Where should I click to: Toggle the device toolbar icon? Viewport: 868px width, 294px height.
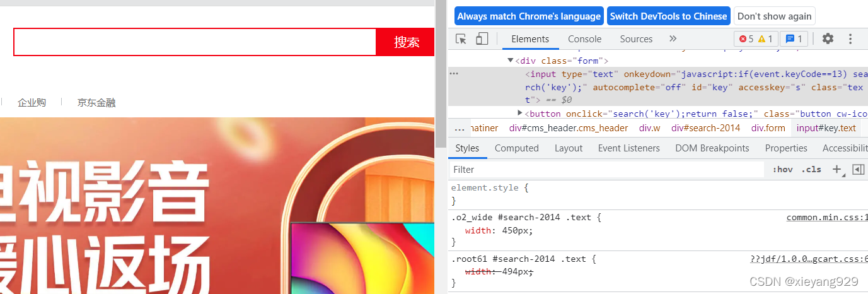pos(482,39)
